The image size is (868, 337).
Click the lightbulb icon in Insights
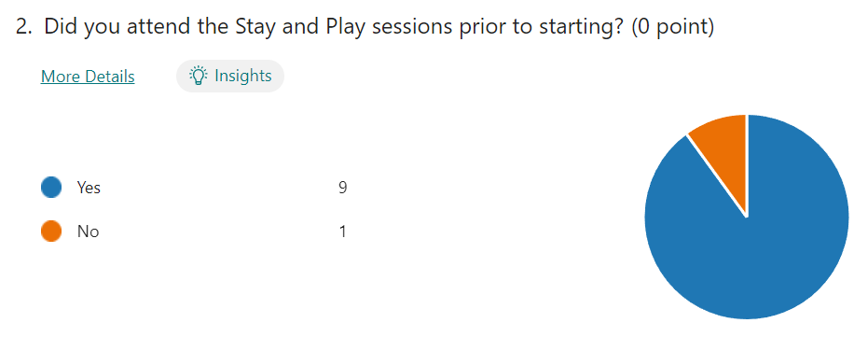tap(199, 76)
